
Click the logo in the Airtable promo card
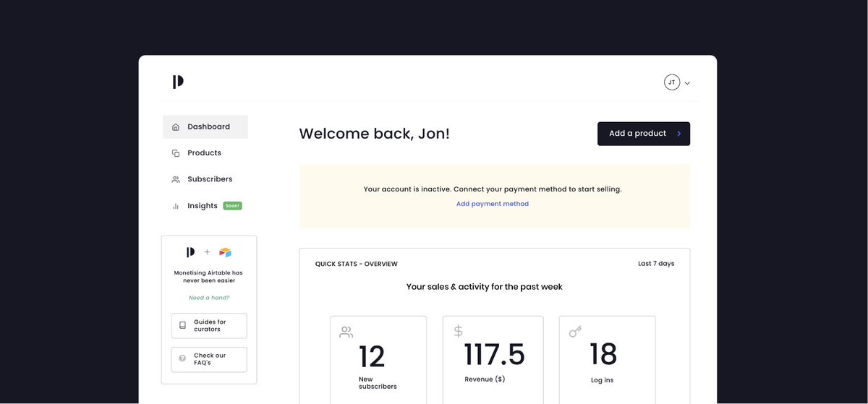[191, 252]
